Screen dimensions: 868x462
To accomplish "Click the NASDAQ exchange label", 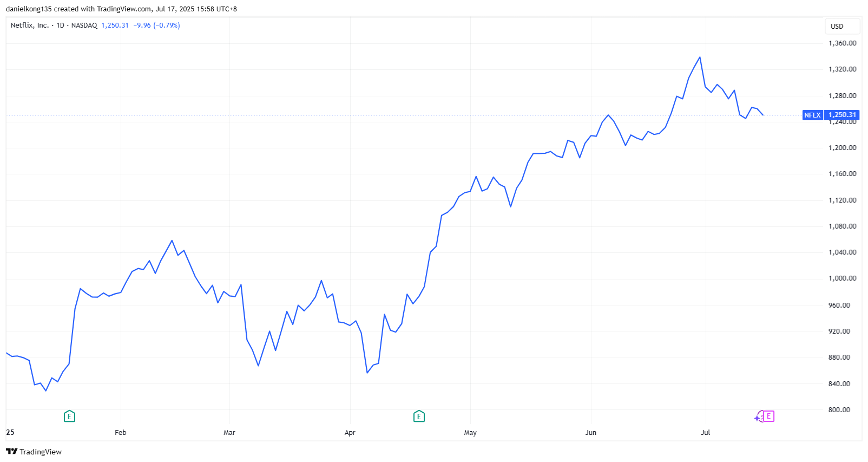I will [84, 25].
